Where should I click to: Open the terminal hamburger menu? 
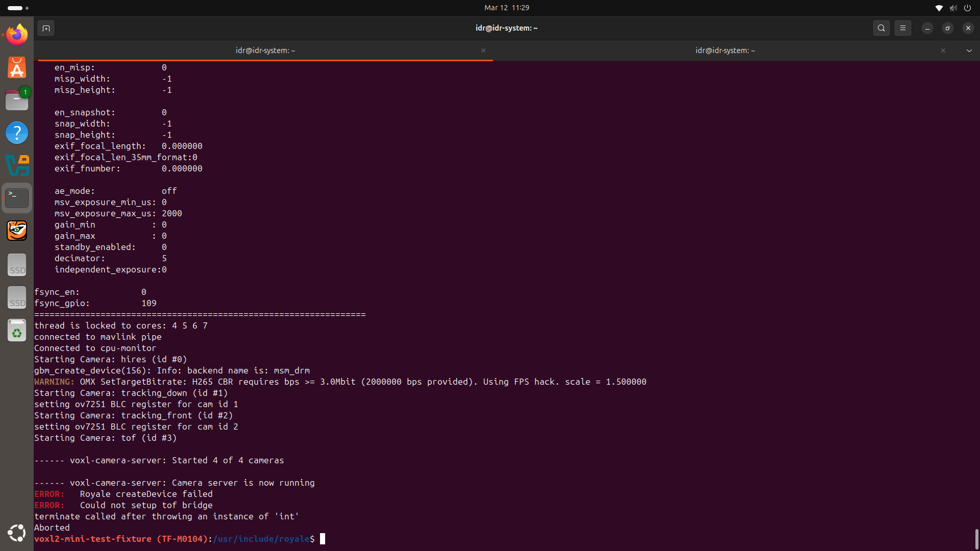902,28
